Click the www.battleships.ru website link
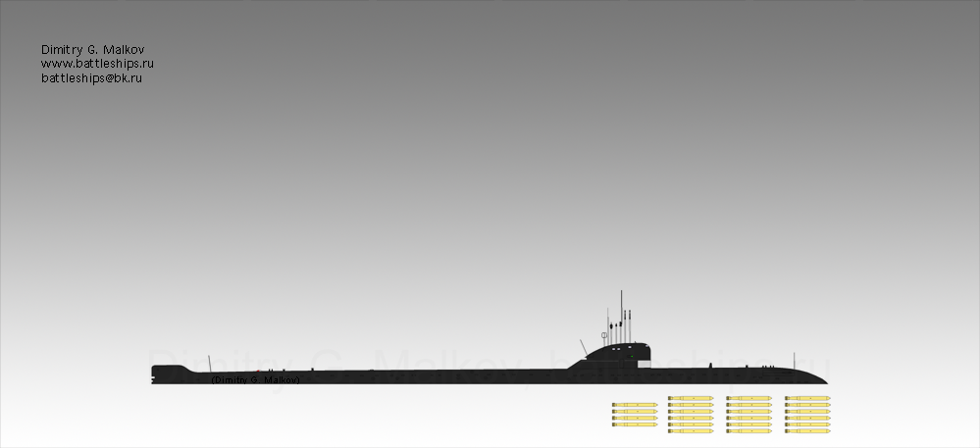Viewport: 980px width, 448px height. [x=97, y=64]
